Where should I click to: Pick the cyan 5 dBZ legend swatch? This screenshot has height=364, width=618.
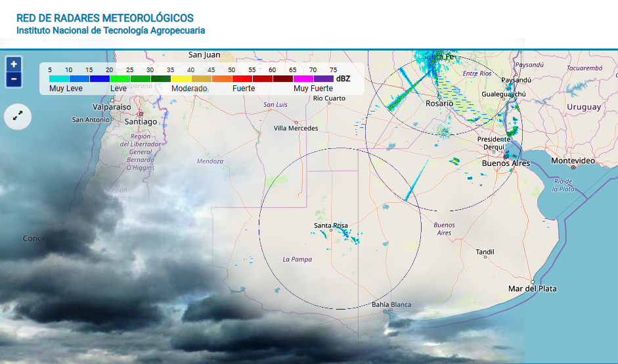pos(59,79)
